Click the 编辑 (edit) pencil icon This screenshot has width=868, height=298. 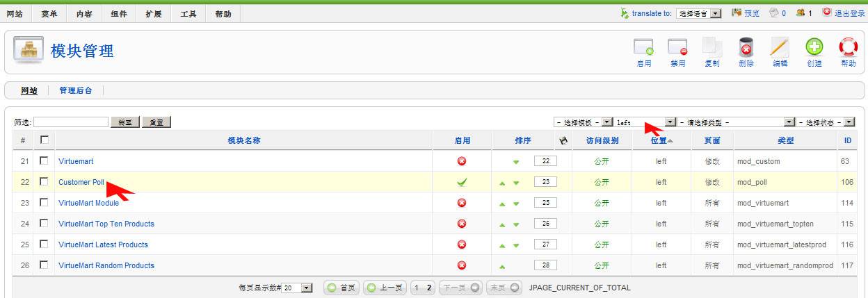coord(780,47)
